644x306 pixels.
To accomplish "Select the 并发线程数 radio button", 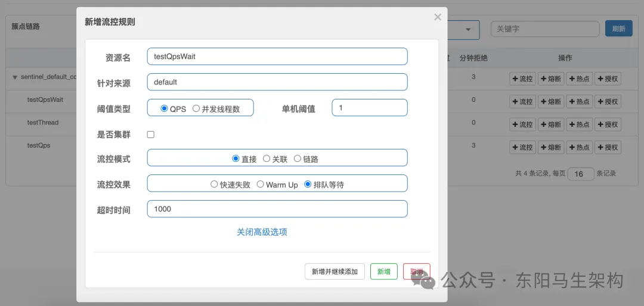I will [196, 109].
